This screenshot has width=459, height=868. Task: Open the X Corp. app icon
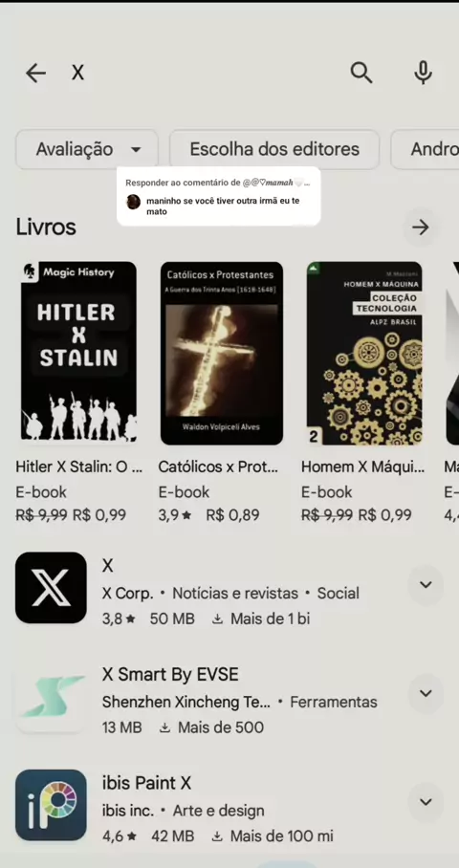pyautogui.click(x=51, y=587)
